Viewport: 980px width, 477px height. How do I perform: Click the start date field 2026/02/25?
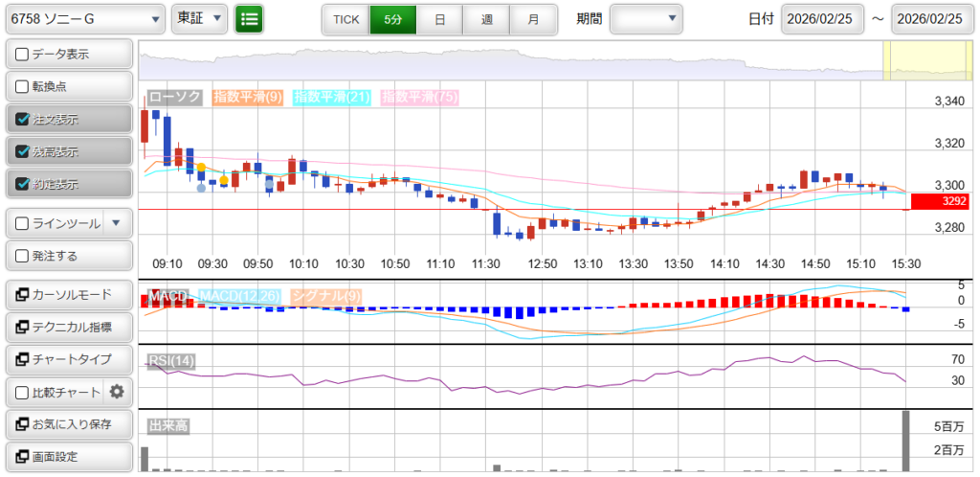822,19
